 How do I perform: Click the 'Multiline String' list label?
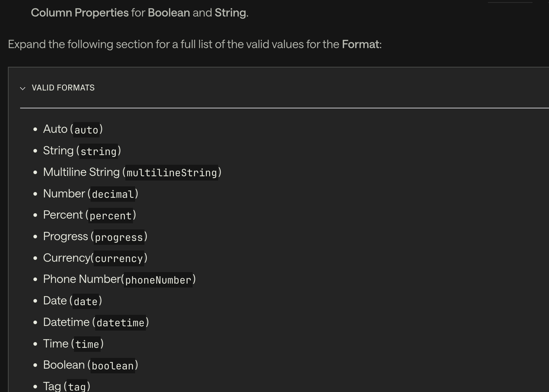click(81, 172)
